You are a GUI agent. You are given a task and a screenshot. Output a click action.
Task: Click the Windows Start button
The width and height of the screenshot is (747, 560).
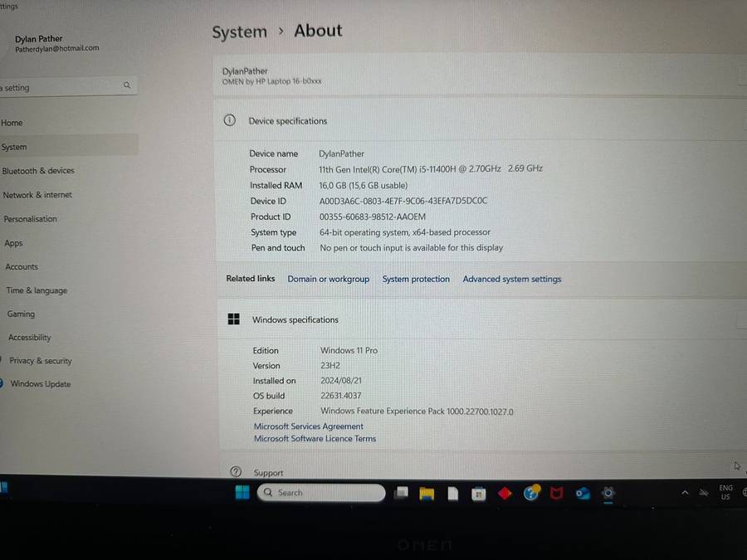pos(242,493)
